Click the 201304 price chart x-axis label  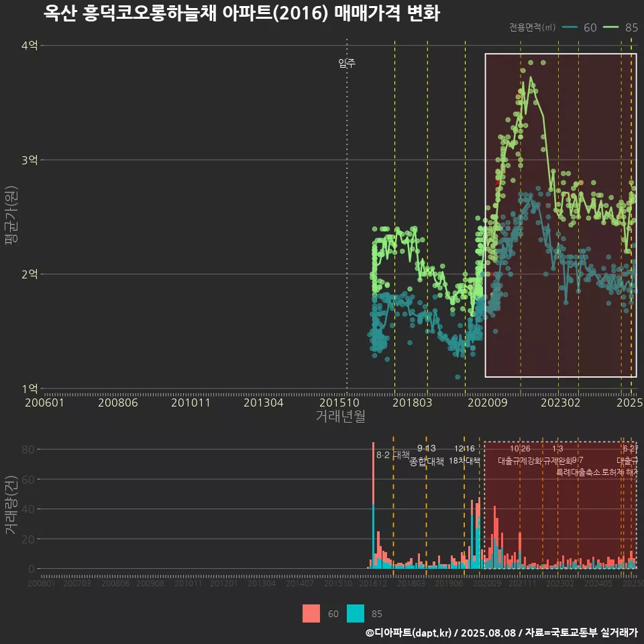pyautogui.click(x=263, y=402)
